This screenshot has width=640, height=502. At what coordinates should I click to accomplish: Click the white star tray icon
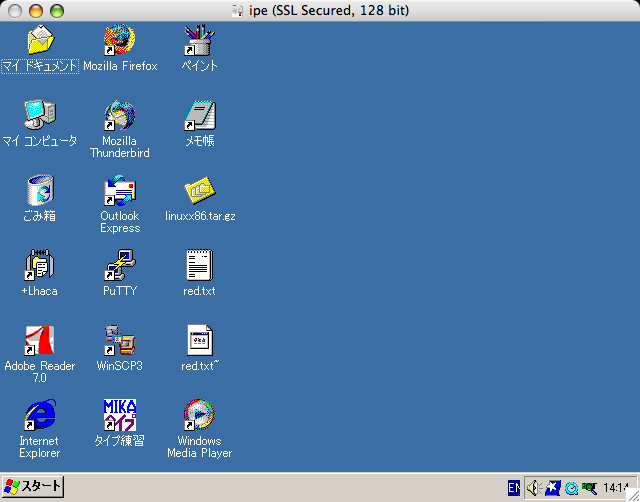click(x=553, y=487)
